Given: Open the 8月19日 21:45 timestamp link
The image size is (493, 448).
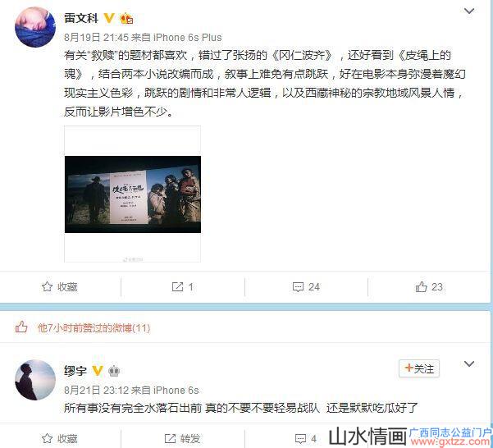Looking at the screenshot, I should tap(96, 38).
